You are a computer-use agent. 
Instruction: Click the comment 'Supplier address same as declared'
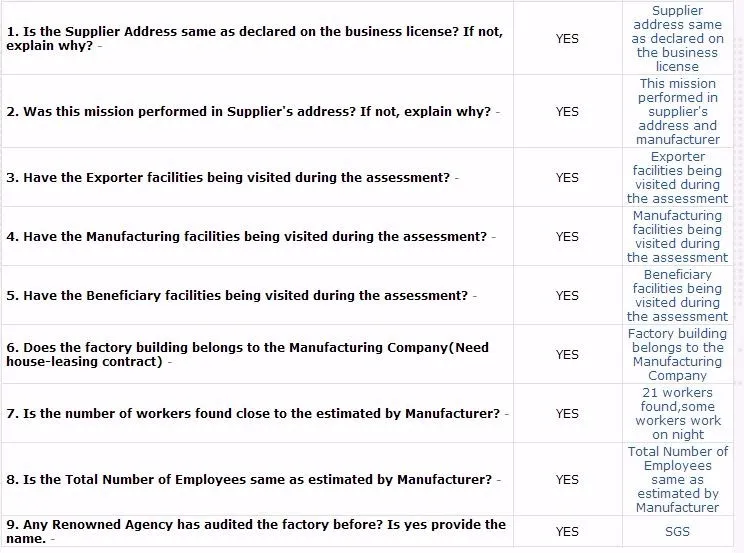point(677,38)
